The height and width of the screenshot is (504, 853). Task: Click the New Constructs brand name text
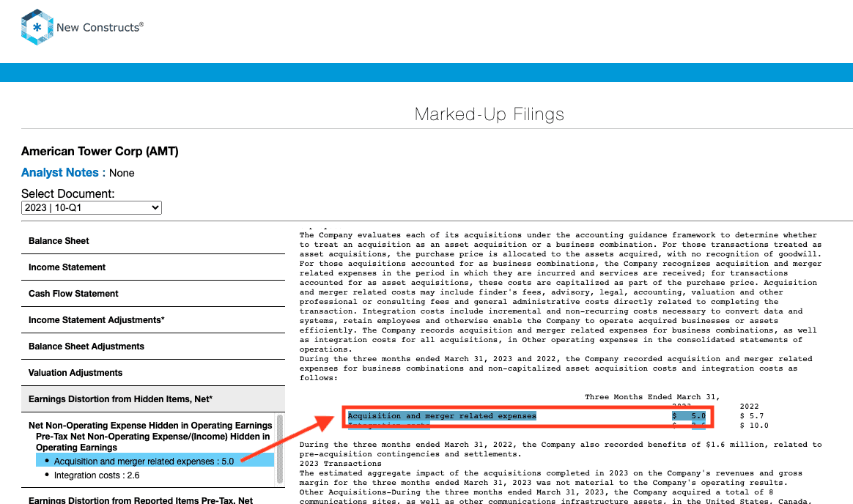click(x=100, y=27)
